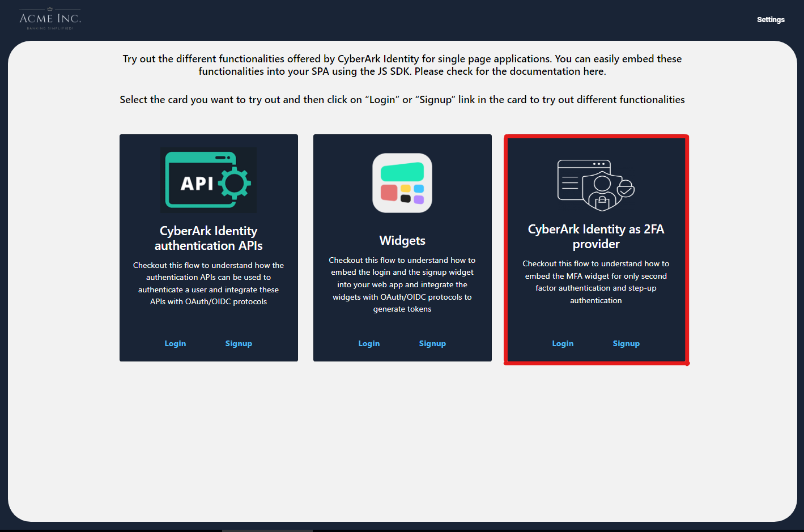Image resolution: width=804 pixels, height=532 pixels.
Task: Click Login in Widgets card
Action: pos(369,343)
